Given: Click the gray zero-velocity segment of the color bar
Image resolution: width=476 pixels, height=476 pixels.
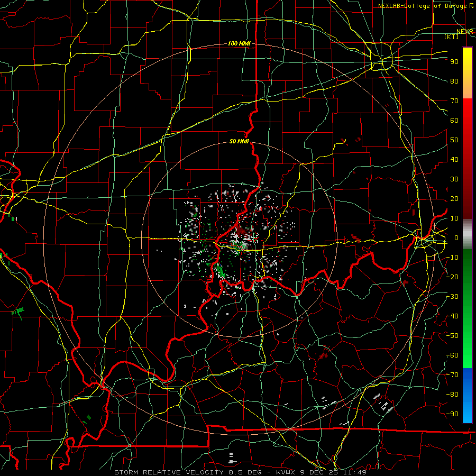Looking at the screenshot, I should point(467,234).
